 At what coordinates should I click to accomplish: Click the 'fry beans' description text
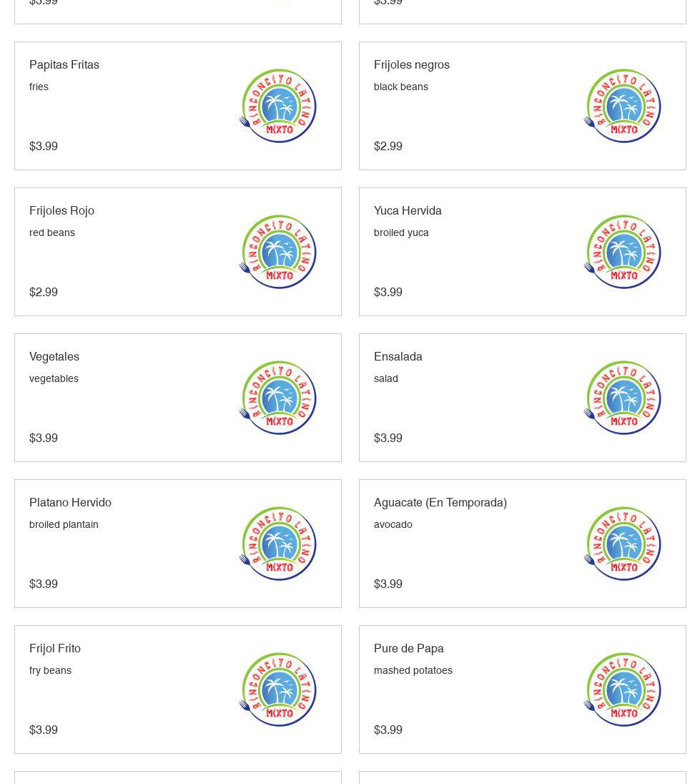[x=50, y=670]
